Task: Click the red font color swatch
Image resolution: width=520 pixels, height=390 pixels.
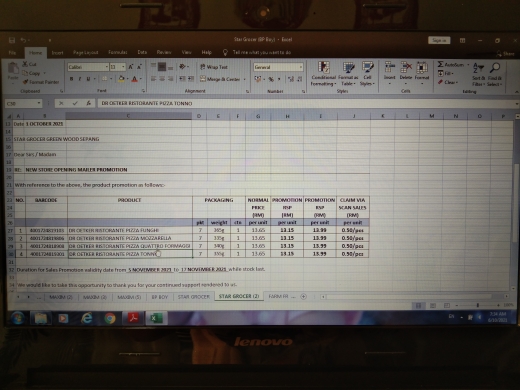Action: click(134, 79)
